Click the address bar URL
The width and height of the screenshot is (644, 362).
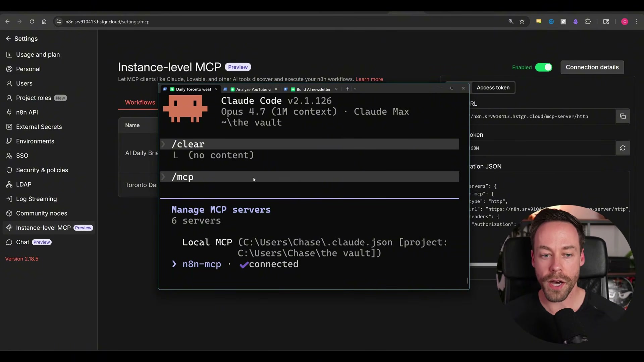click(107, 22)
